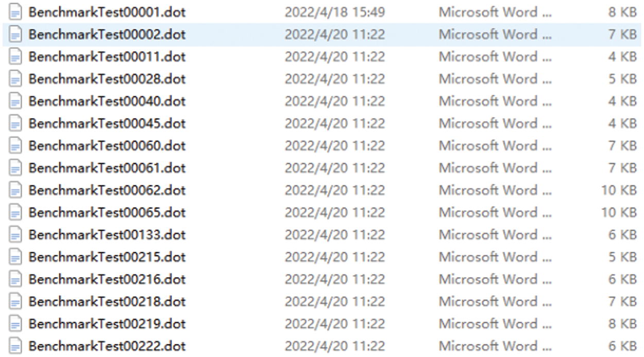Image resolution: width=644 pixels, height=357 pixels.
Task: Click the 10 KB size of BenchmarkTest00062.dot
Action: pos(618,190)
